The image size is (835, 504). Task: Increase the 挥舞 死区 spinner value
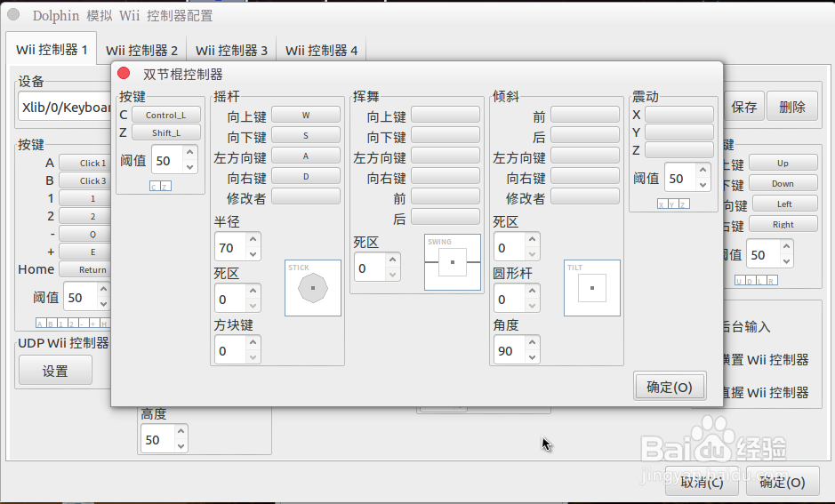point(392,260)
